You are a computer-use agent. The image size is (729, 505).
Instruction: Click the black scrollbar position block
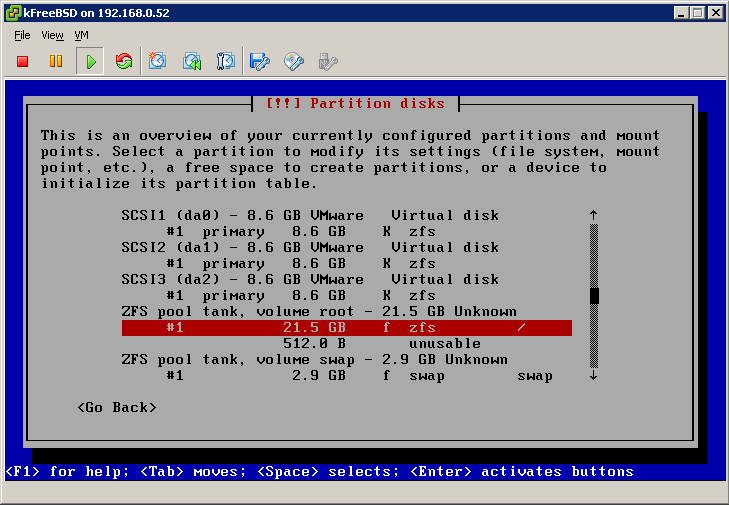click(x=594, y=296)
